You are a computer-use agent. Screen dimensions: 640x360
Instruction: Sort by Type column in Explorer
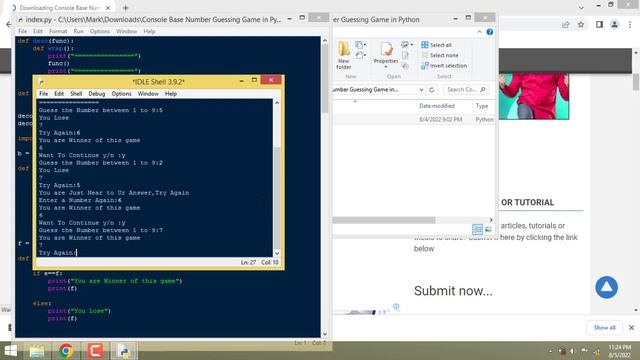click(483, 106)
